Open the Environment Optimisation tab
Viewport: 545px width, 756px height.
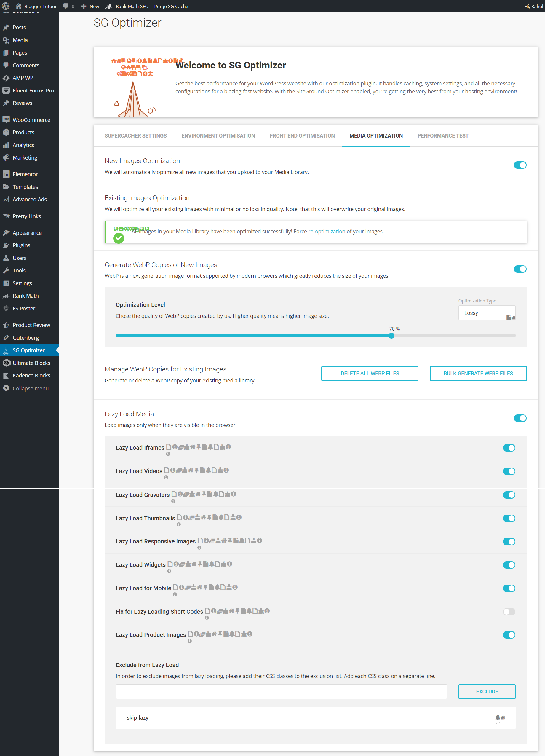coord(218,136)
